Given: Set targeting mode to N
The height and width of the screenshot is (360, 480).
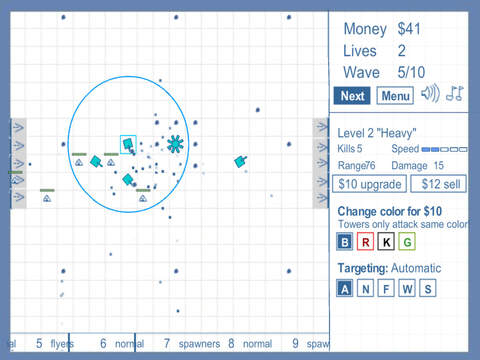Looking at the screenshot, I should click(x=365, y=288).
